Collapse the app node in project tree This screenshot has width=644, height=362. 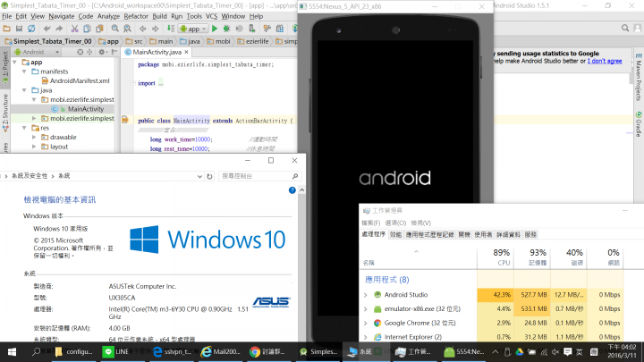[15, 62]
